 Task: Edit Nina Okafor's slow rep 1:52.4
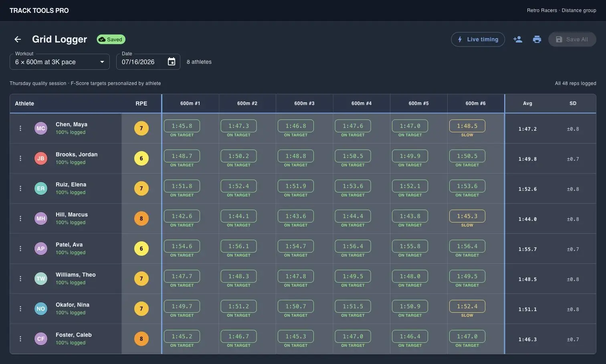coord(467,306)
